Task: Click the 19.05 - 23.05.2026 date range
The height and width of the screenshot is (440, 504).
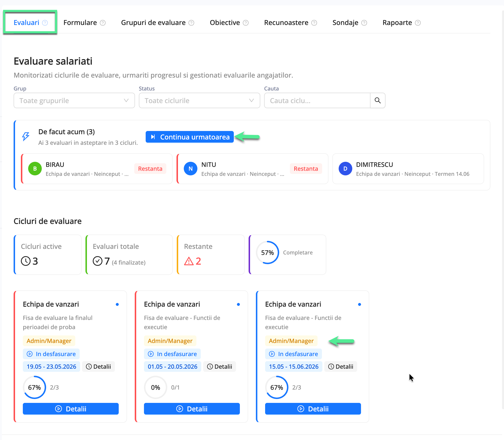Action: (51, 367)
